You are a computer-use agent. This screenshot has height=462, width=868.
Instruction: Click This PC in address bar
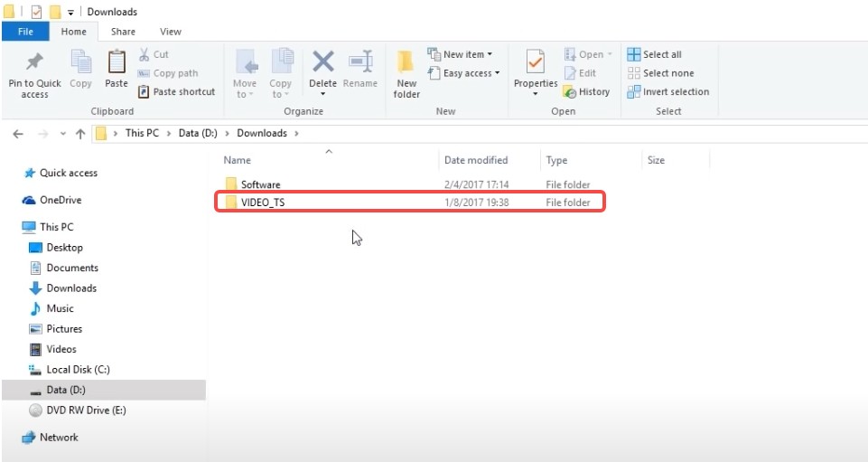pyautogui.click(x=143, y=133)
